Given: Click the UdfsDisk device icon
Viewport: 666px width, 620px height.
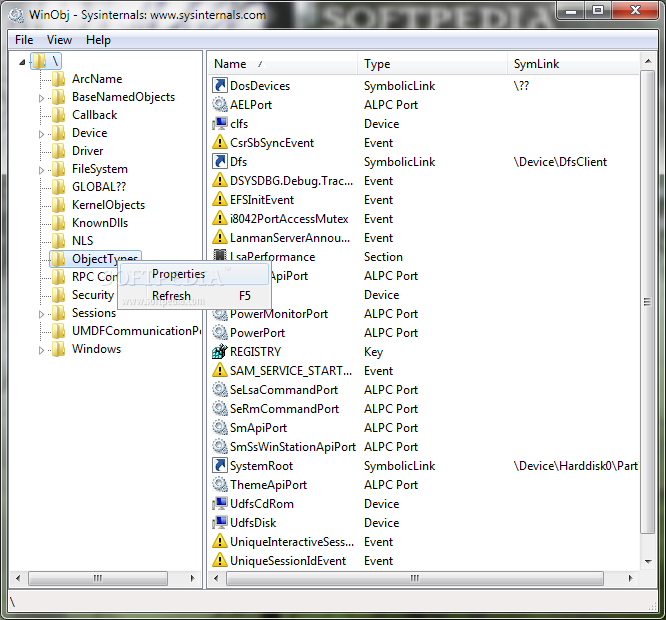Looking at the screenshot, I should (220, 522).
